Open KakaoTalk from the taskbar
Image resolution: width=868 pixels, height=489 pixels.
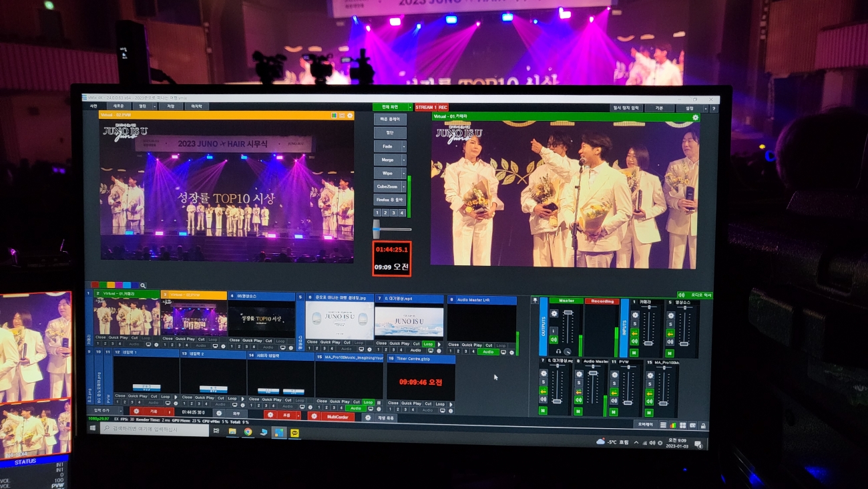pyautogui.click(x=294, y=432)
